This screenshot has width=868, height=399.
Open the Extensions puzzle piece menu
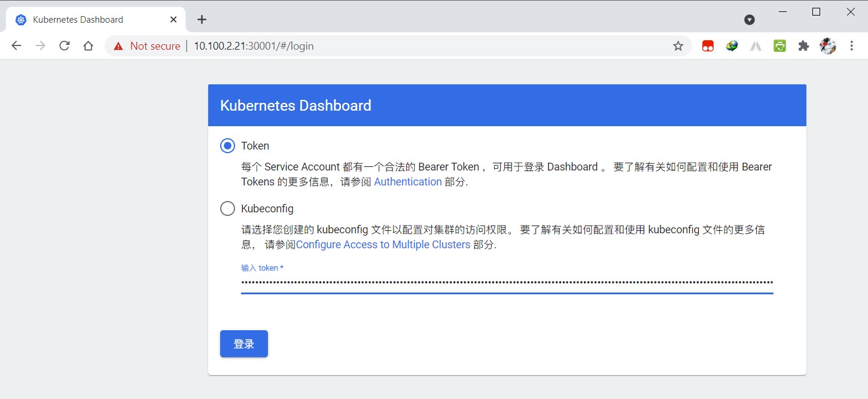(x=803, y=46)
